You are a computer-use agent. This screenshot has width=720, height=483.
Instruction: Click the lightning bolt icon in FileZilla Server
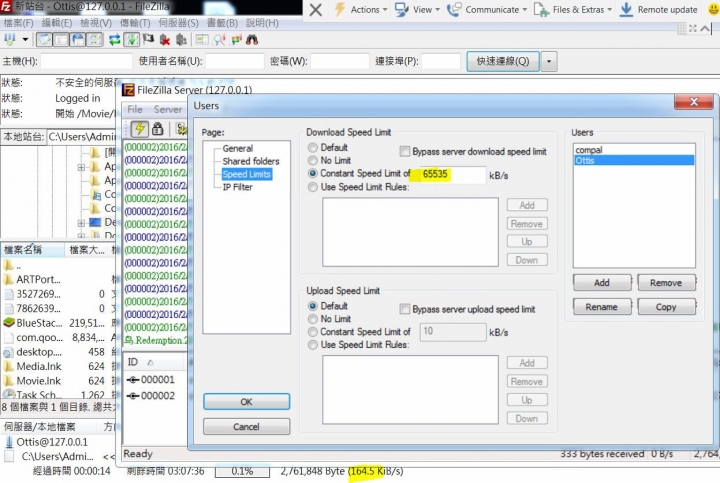(x=139, y=129)
